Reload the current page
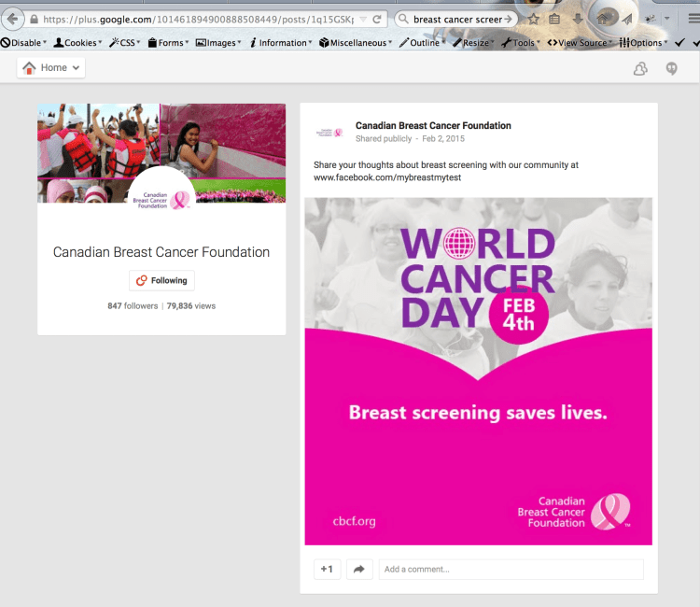 377,20
